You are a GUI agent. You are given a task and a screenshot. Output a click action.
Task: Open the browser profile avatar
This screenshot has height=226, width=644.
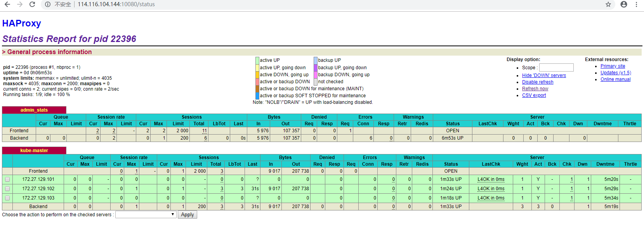click(x=624, y=4)
